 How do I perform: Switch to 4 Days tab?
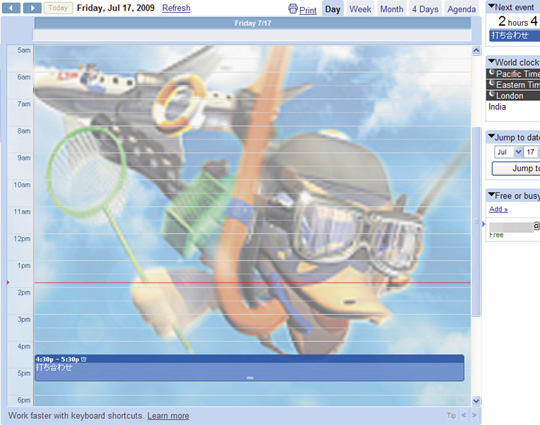click(x=425, y=9)
